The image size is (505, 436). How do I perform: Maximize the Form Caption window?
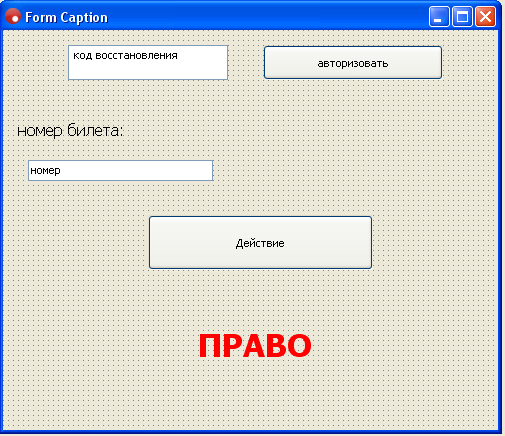coord(462,16)
